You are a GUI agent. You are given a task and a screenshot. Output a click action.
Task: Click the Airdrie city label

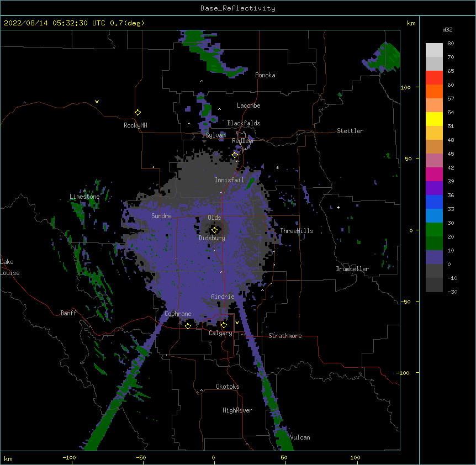pyautogui.click(x=223, y=297)
